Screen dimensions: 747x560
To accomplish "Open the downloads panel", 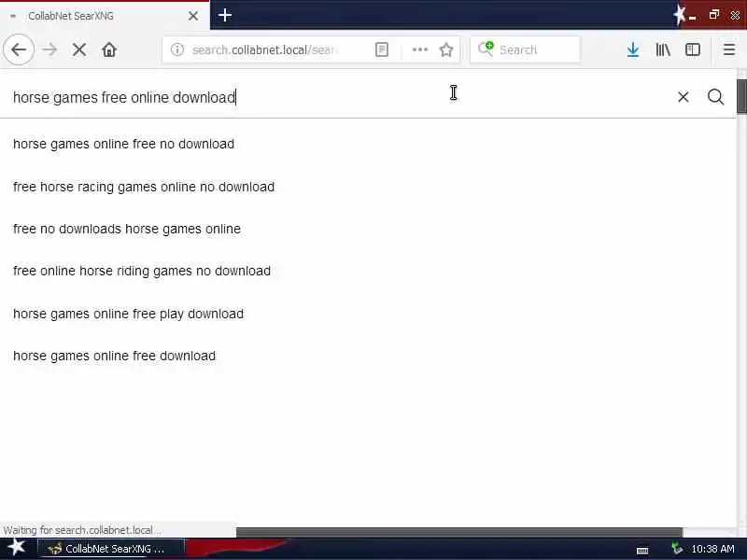I will (633, 49).
